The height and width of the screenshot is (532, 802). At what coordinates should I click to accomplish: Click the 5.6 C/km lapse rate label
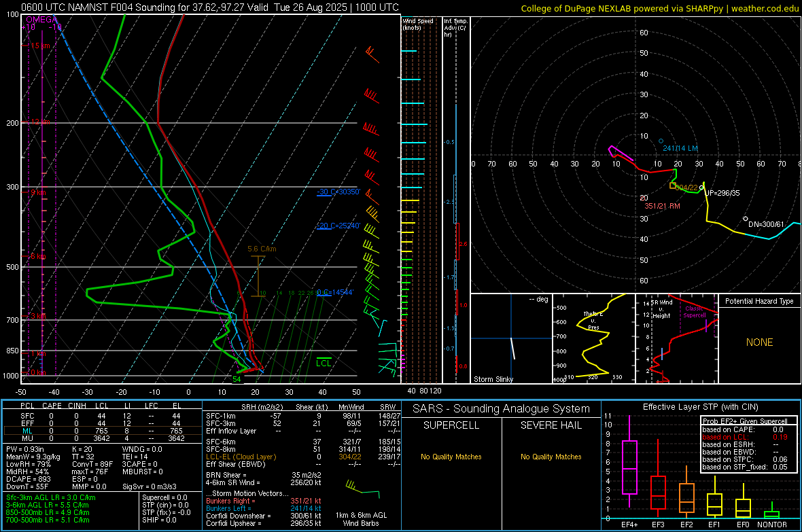coord(262,249)
